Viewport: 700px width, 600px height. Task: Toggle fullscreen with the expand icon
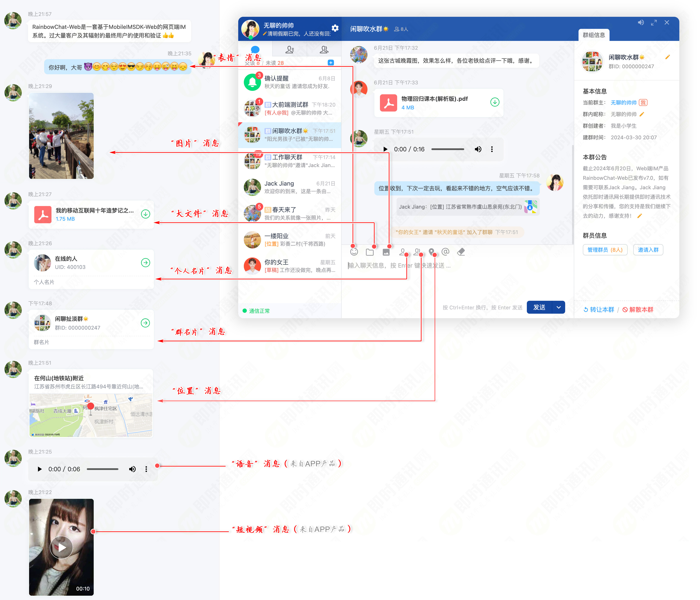tap(654, 23)
